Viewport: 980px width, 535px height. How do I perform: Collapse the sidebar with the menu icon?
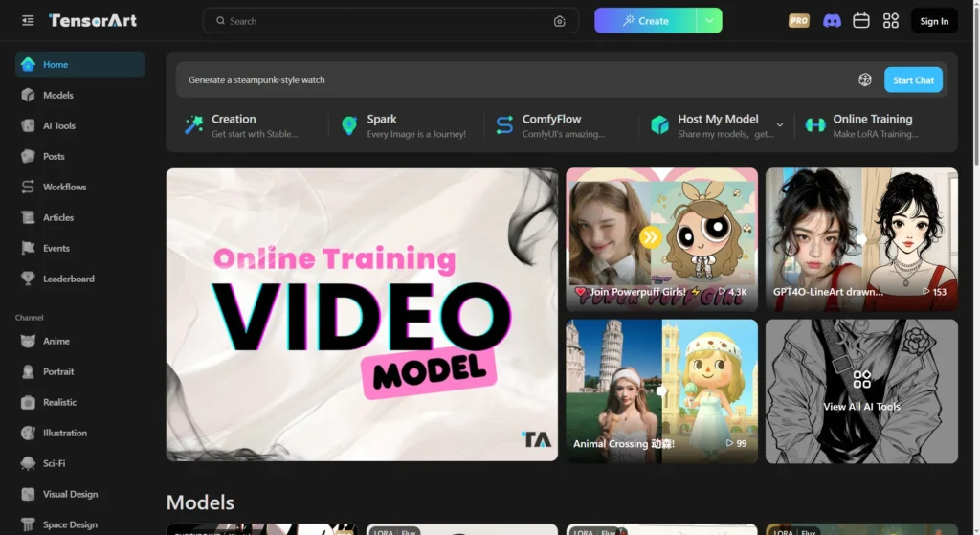(x=28, y=21)
